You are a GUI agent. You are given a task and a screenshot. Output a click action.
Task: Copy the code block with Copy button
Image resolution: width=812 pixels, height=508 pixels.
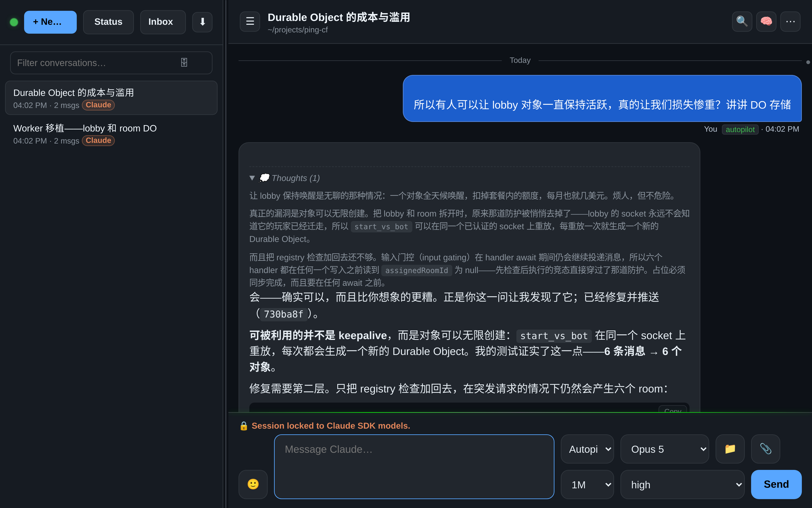[x=672, y=409]
